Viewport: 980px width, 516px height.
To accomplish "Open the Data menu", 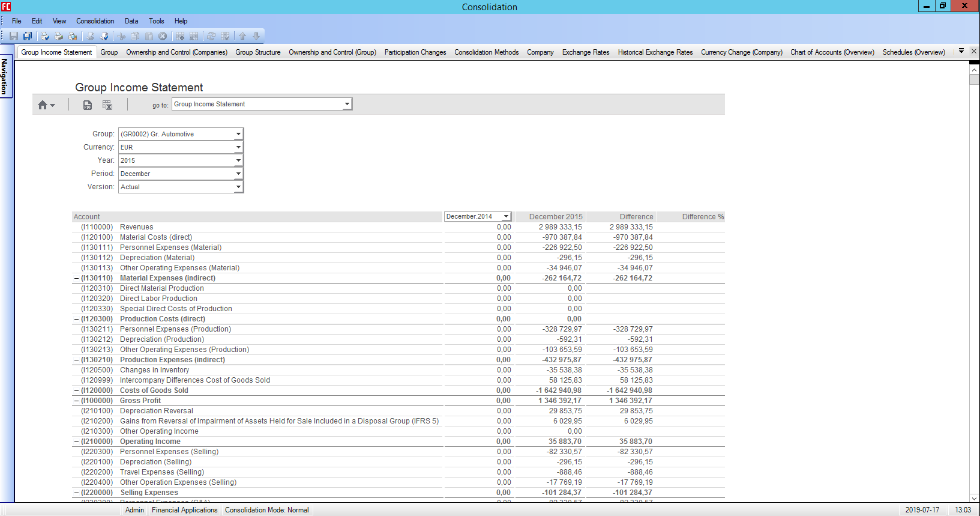I will pyautogui.click(x=131, y=21).
